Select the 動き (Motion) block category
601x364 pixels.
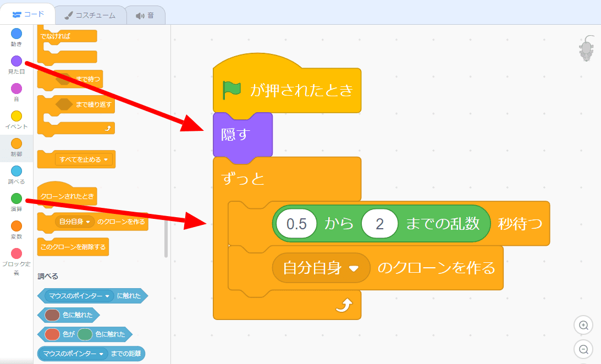point(16,36)
